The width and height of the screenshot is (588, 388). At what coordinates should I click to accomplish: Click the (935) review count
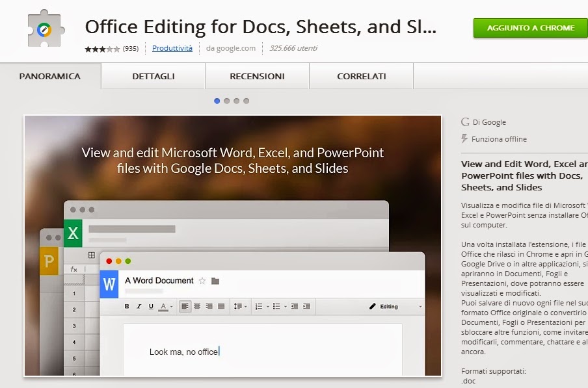pos(131,48)
